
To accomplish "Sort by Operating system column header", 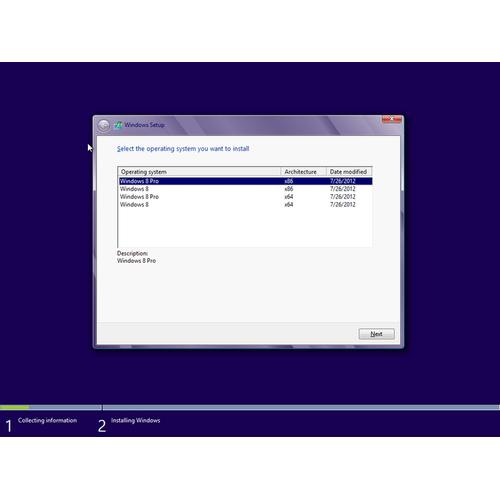I will coord(199,172).
